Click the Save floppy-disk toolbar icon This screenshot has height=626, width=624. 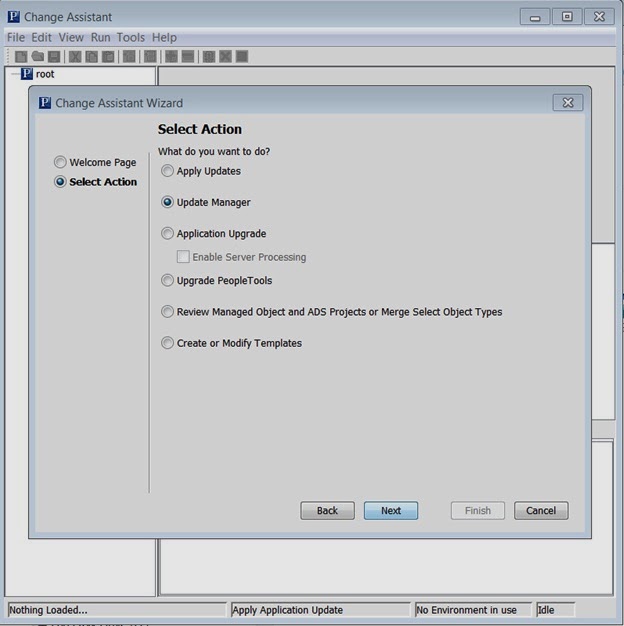(x=54, y=57)
